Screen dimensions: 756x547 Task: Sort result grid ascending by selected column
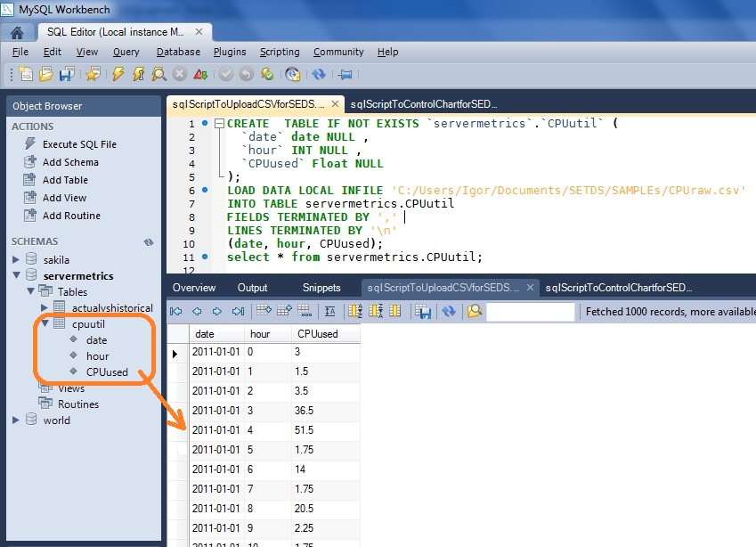tap(354, 312)
